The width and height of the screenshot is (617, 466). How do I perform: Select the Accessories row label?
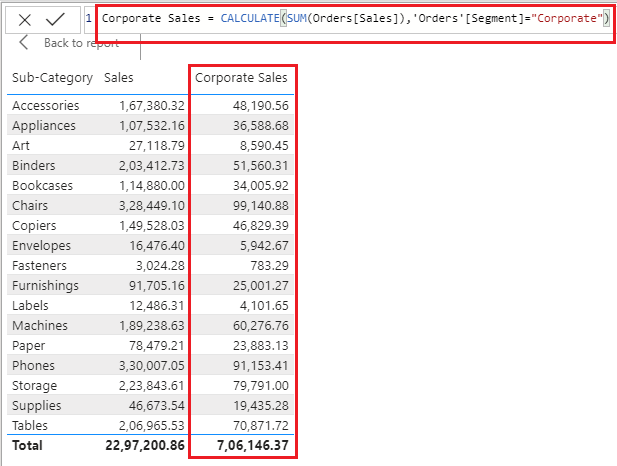[x=45, y=105]
